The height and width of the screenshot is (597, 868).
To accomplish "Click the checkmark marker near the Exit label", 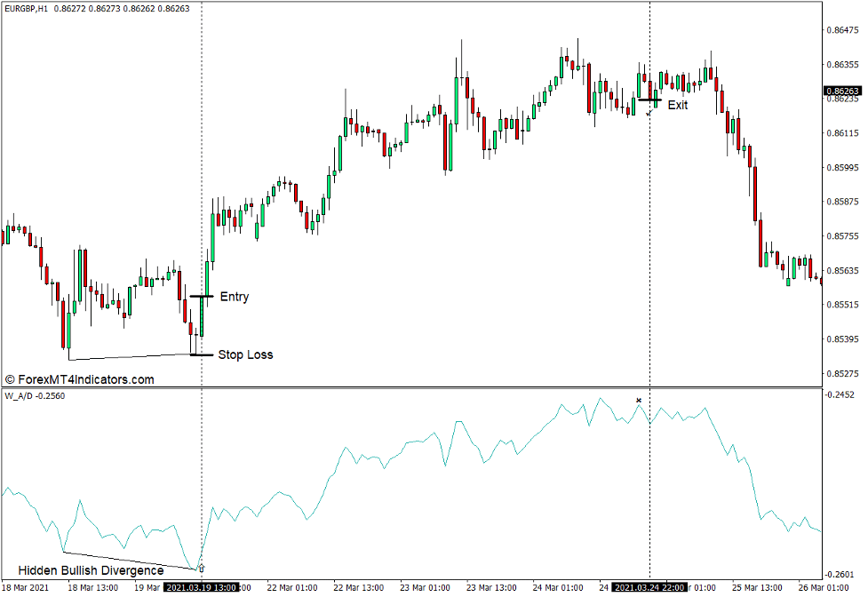I will (x=649, y=112).
